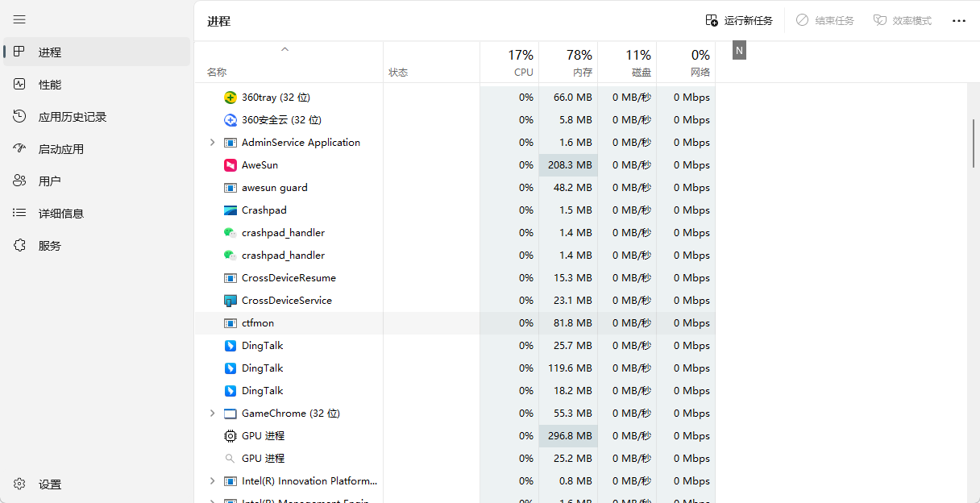The image size is (980, 503).
Task: Expand the AdminService Application group
Action: coord(212,143)
